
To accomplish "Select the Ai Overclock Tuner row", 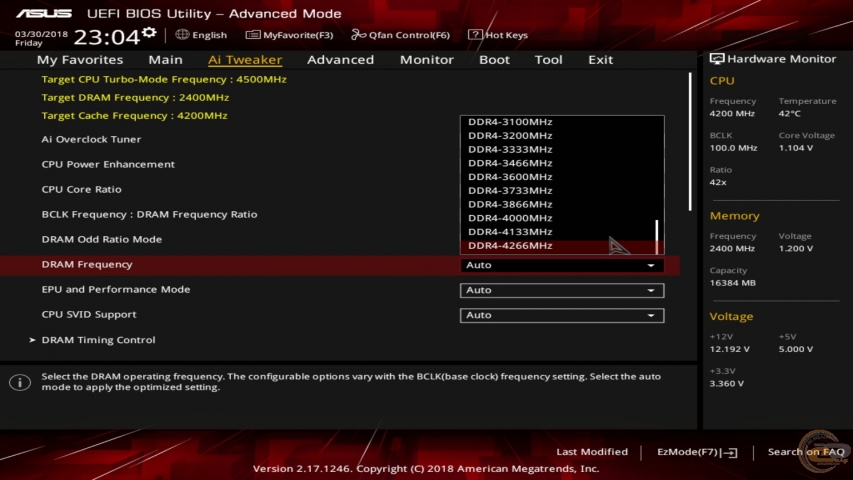I will coord(91,139).
